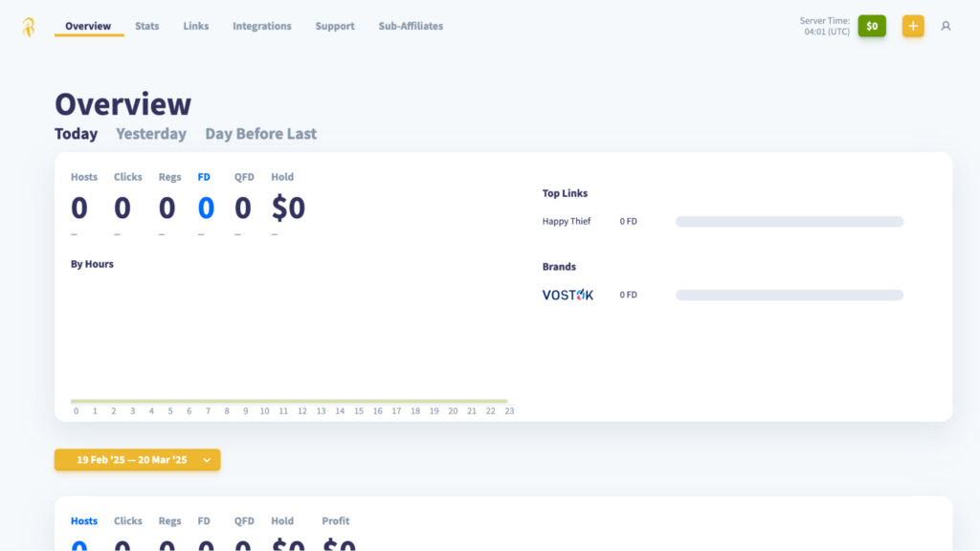The image size is (980, 551).
Task: Click the Vostok brand logo
Action: click(x=568, y=295)
